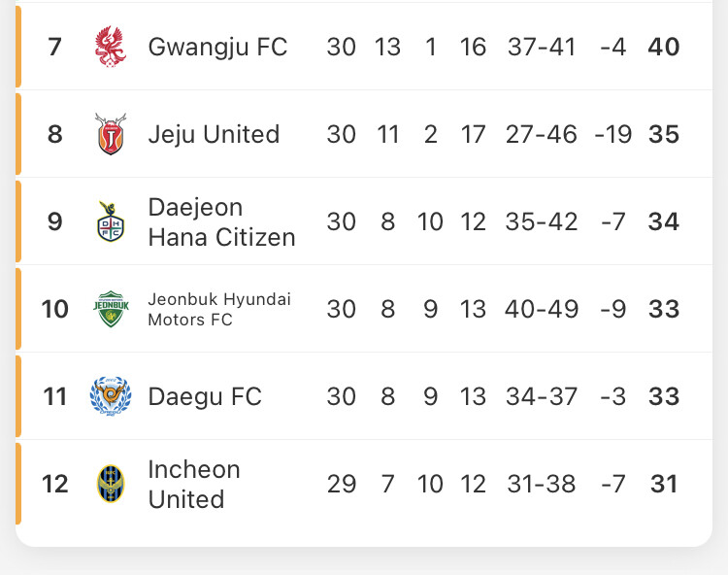The height and width of the screenshot is (575, 728).
Task: Click Jeju United's -19 goal difference
Action: pyautogui.click(x=612, y=134)
